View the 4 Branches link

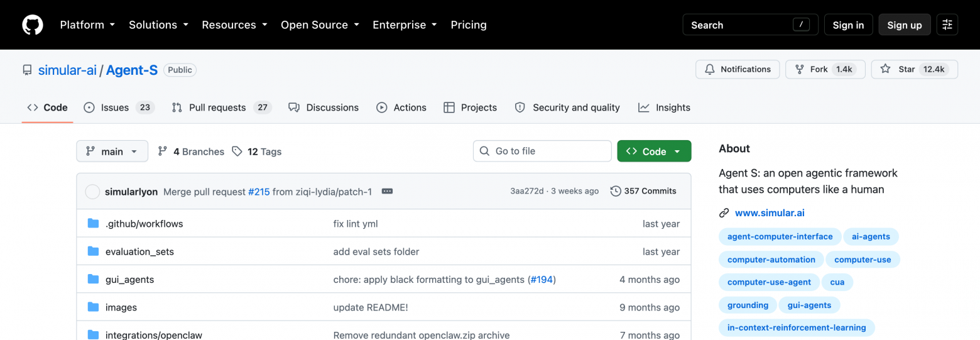[x=191, y=151]
